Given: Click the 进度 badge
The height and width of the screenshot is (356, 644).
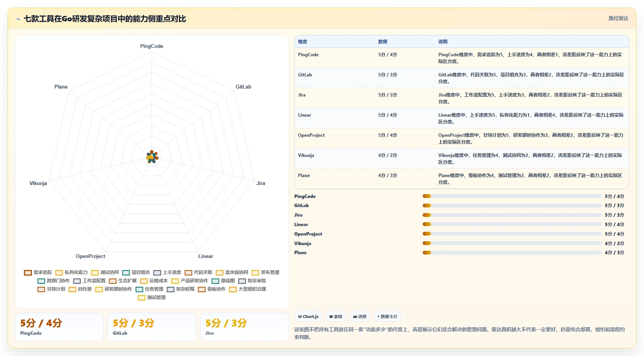Looking at the screenshot, I should click(360, 316).
